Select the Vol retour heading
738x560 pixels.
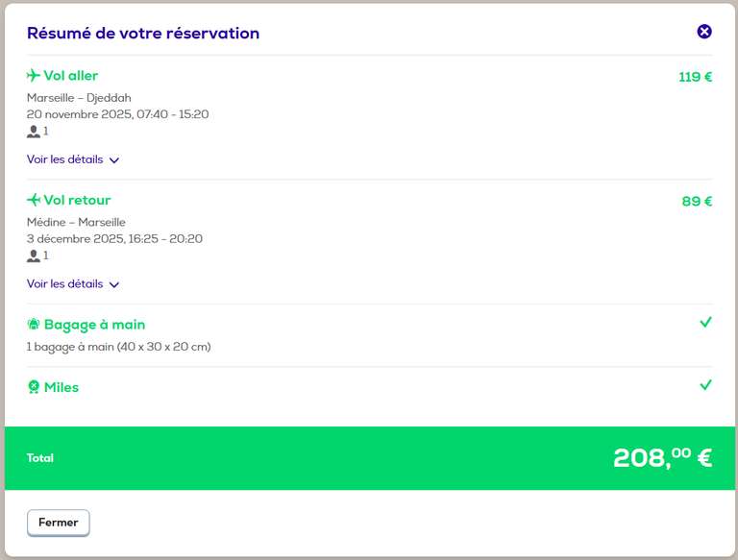pyautogui.click(x=77, y=201)
